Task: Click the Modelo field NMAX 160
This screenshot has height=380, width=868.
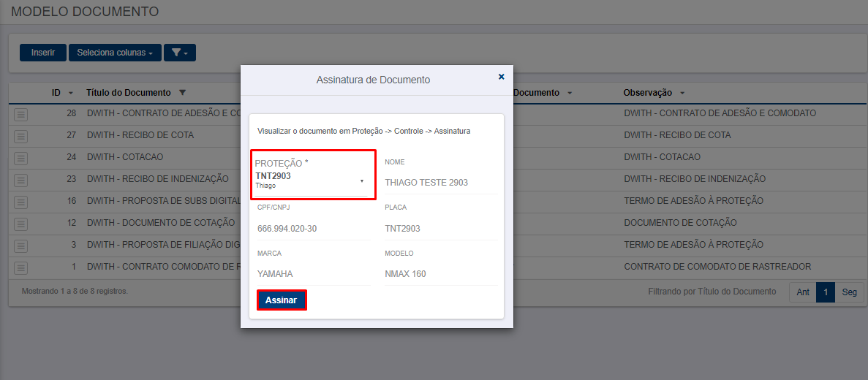Action: point(441,274)
